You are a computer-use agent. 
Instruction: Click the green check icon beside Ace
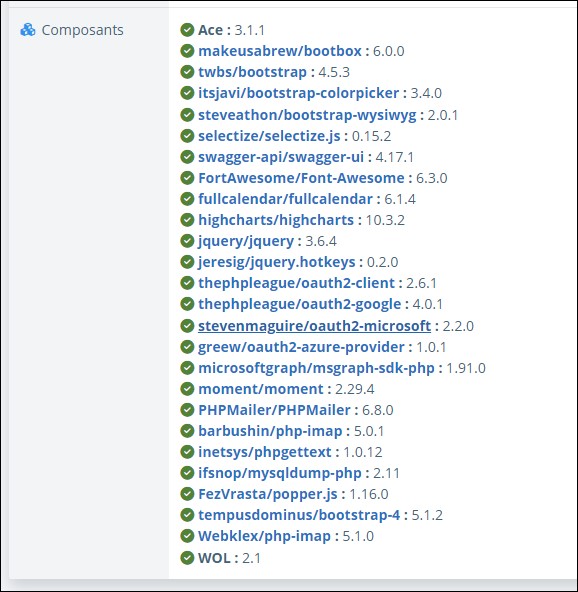point(187,30)
